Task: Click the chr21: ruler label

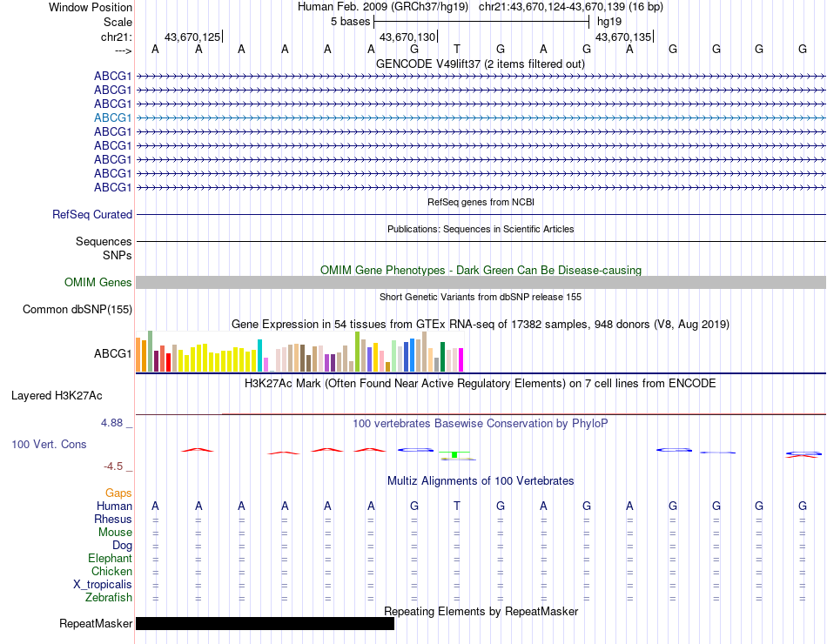Action: coord(116,37)
